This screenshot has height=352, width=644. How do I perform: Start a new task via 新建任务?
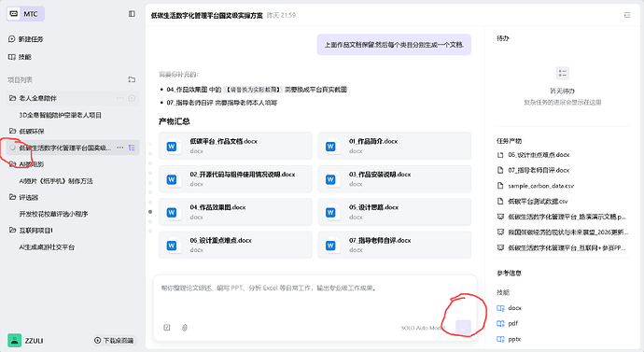click(25, 39)
